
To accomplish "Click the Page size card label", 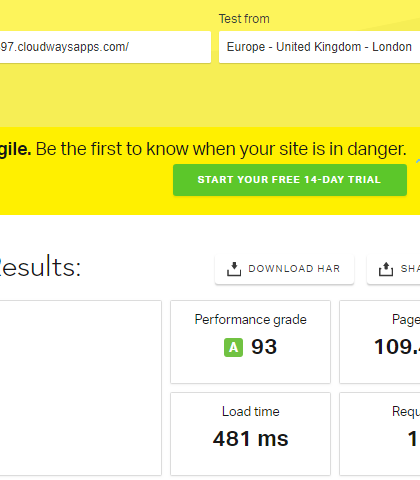I will (x=406, y=320).
